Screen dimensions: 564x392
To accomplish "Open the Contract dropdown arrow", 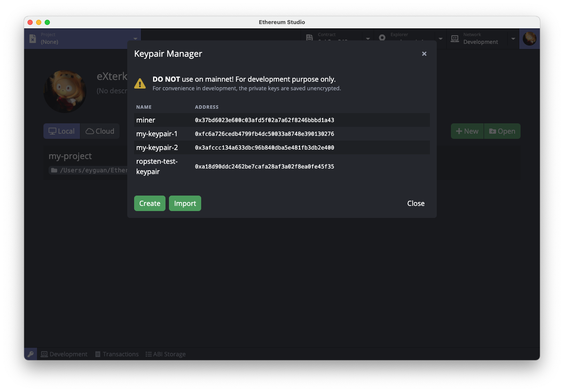I will 368,39.
